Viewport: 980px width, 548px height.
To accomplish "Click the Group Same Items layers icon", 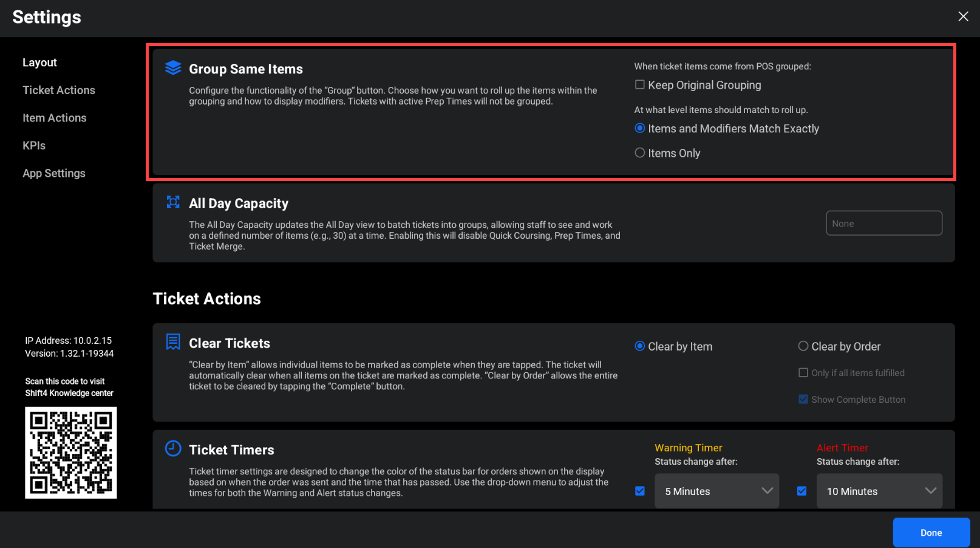I will click(x=173, y=68).
